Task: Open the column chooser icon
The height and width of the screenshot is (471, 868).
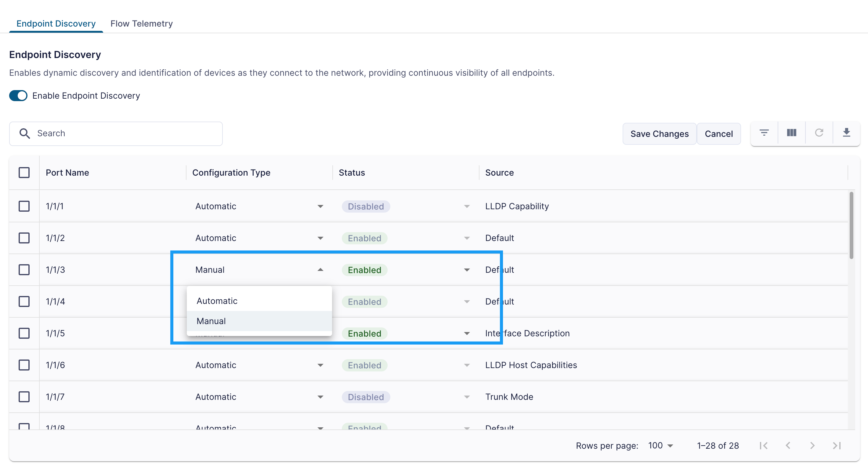Action: (x=791, y=133)
